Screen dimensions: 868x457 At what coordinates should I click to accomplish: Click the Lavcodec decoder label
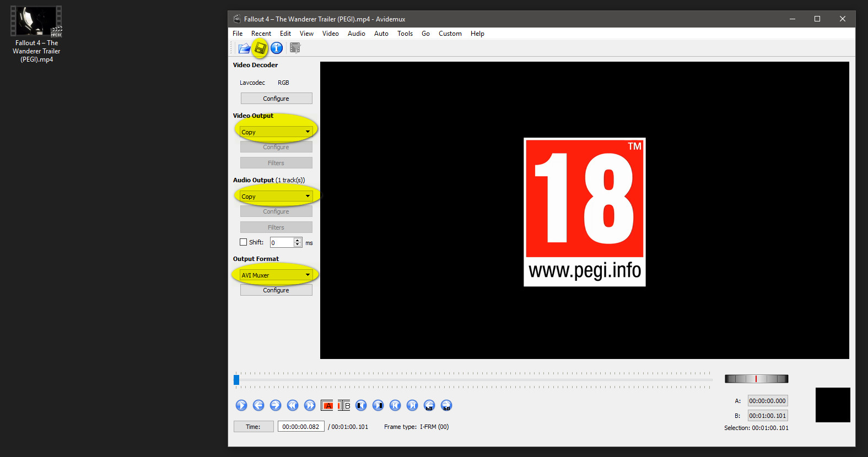[x=252, y=83]
